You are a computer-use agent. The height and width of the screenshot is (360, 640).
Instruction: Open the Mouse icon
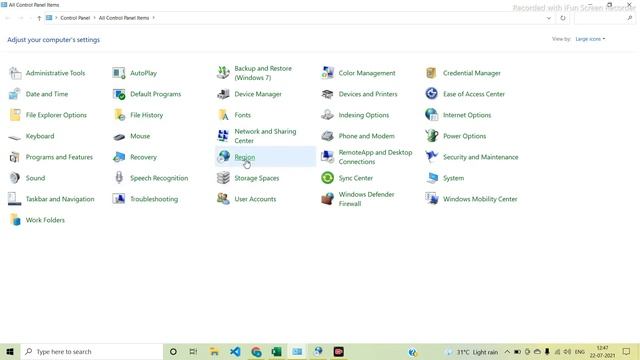[x=119, y=136]
